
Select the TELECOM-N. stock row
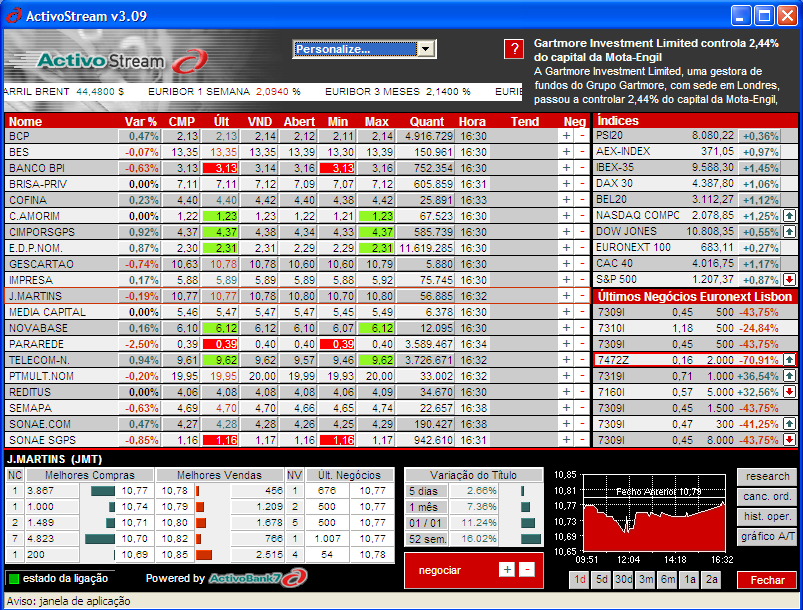(40, 360)
